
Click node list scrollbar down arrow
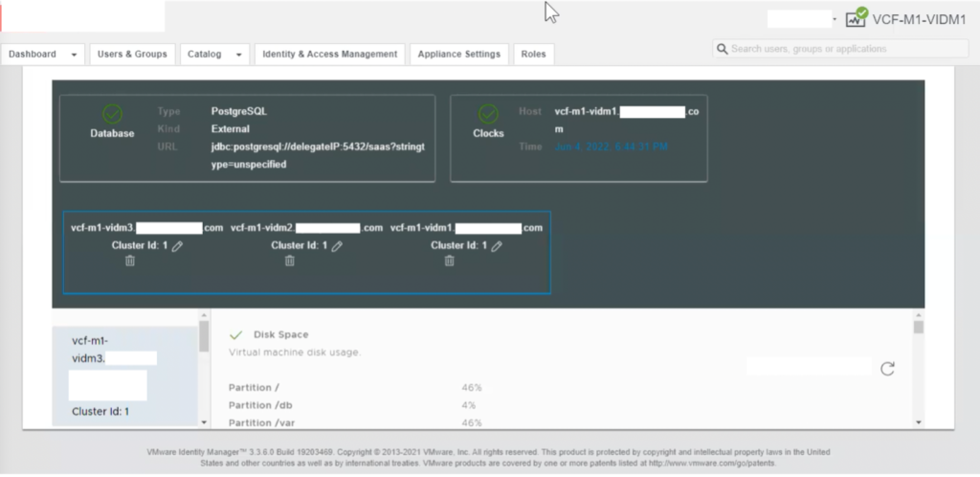click(x=204, y=422)
